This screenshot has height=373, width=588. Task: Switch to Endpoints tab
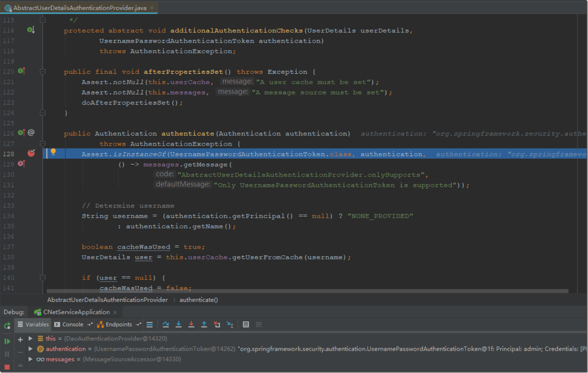pyautogui.click(x=115, y=325)
